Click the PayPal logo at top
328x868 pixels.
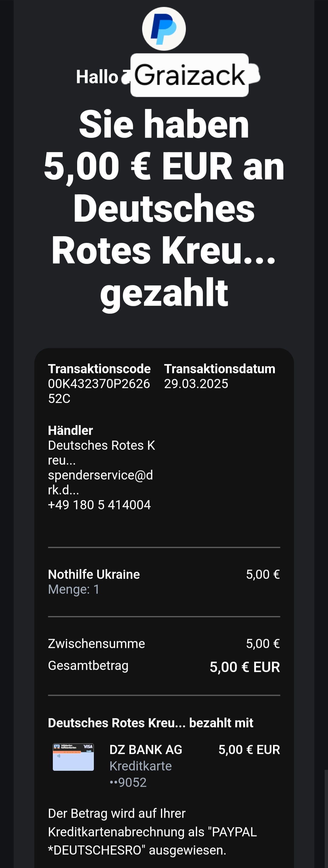point(164,29)
